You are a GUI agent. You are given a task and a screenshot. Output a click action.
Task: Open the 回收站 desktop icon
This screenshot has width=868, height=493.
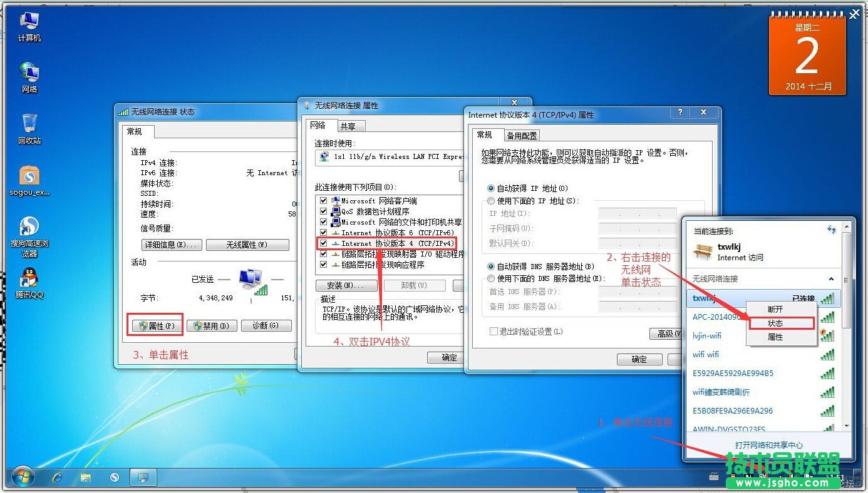[x=29, y=122]
